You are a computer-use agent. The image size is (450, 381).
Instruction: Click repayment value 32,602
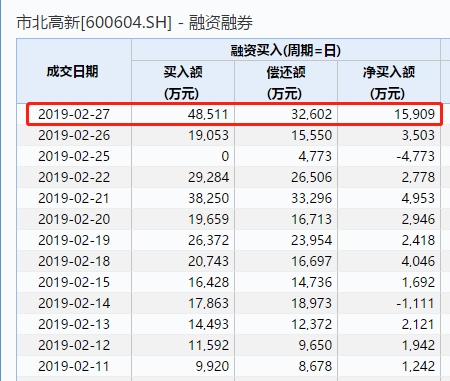[x=311, y=114]
